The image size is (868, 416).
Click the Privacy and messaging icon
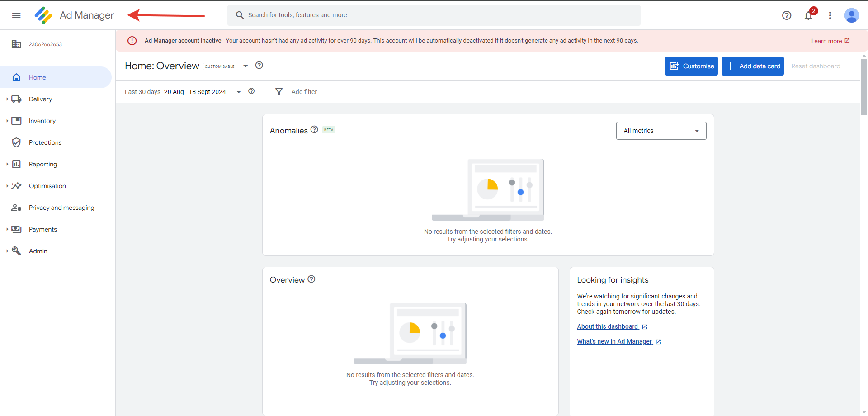(x=16, y=208)
